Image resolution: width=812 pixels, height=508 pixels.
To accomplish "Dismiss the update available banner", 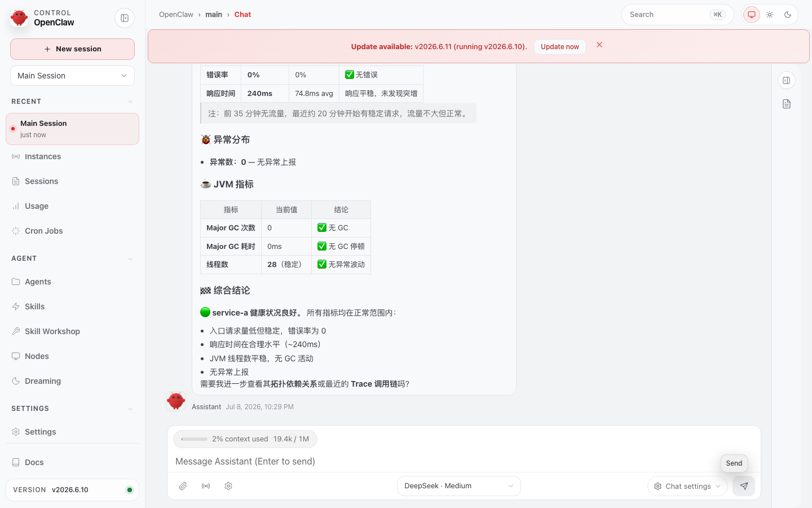I will [x=599, y=45].
